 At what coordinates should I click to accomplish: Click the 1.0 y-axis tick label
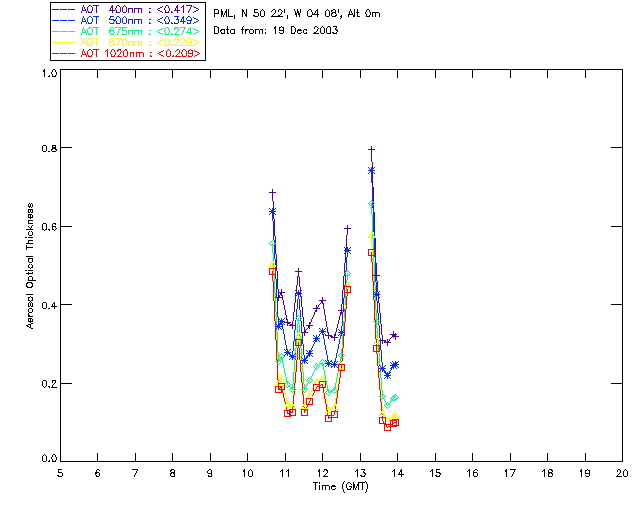(x=49, y=73)
